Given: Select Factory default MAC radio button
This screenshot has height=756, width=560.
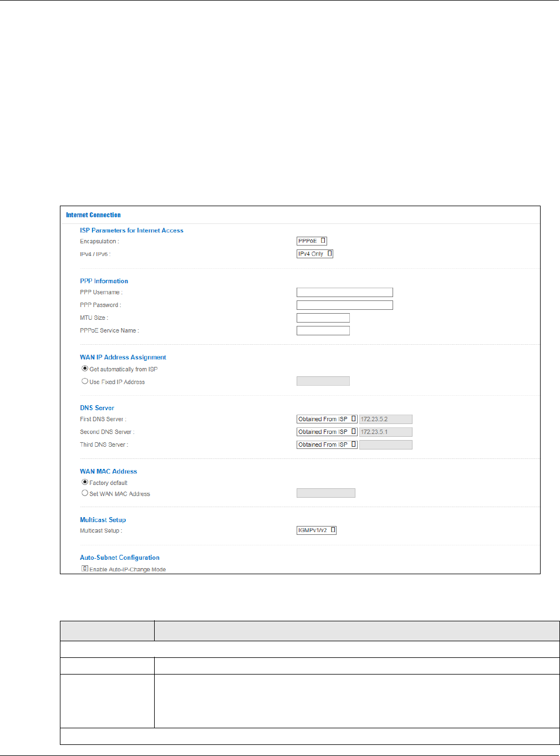Looking at the screenshot, I should click(85, 482).
